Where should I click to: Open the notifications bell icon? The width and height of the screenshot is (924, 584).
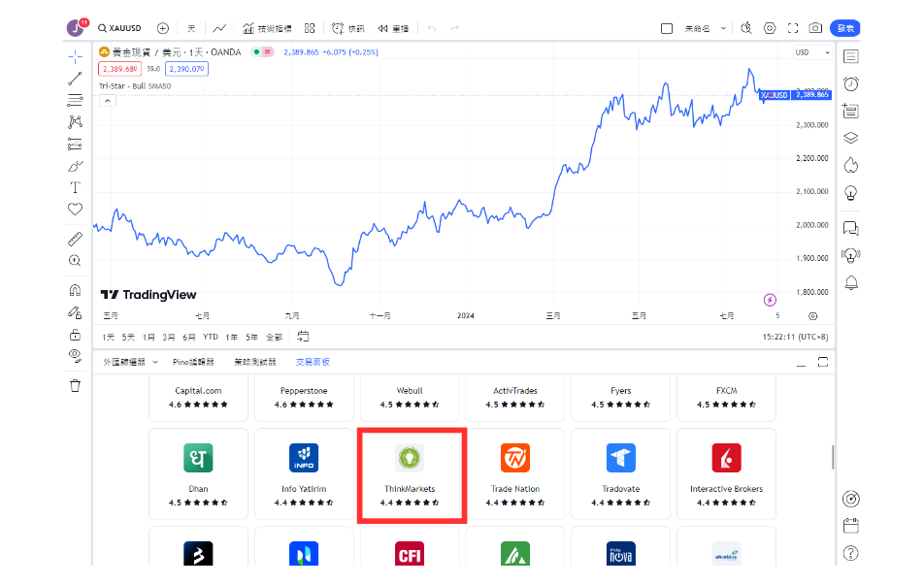tap(850, 283)
